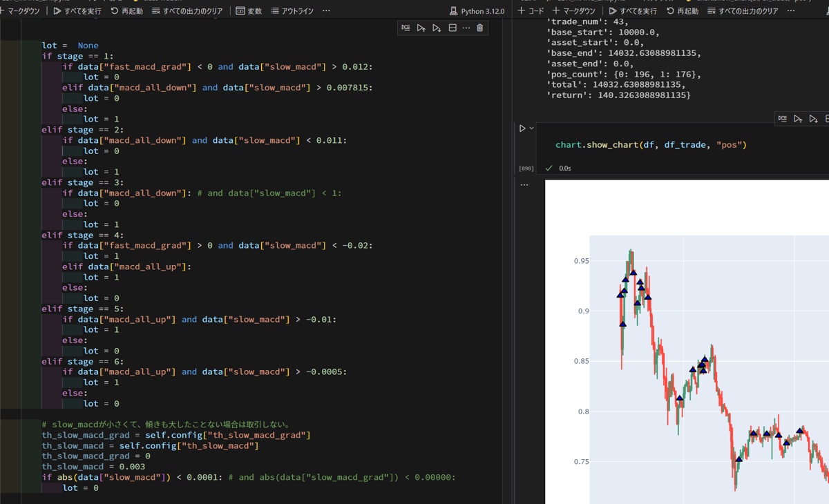829x504 pixels.
Task: Add Markdown cell in left notebook toolbar
Action: 20,11
